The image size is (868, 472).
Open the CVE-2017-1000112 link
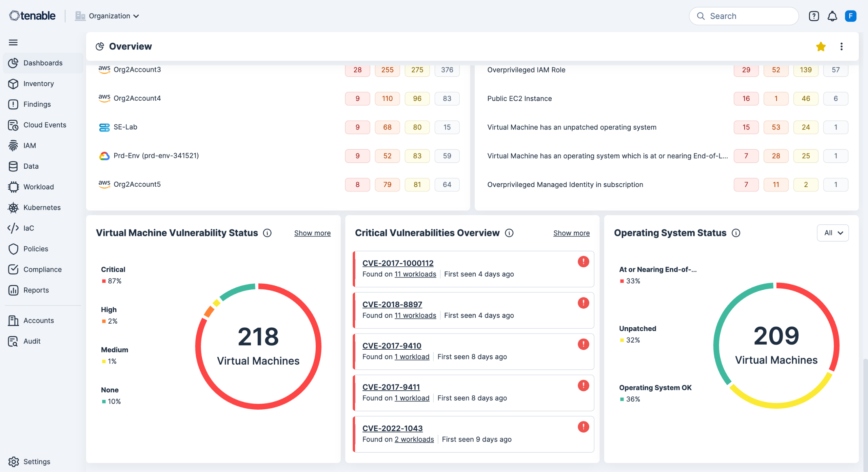tap(398, 263)
